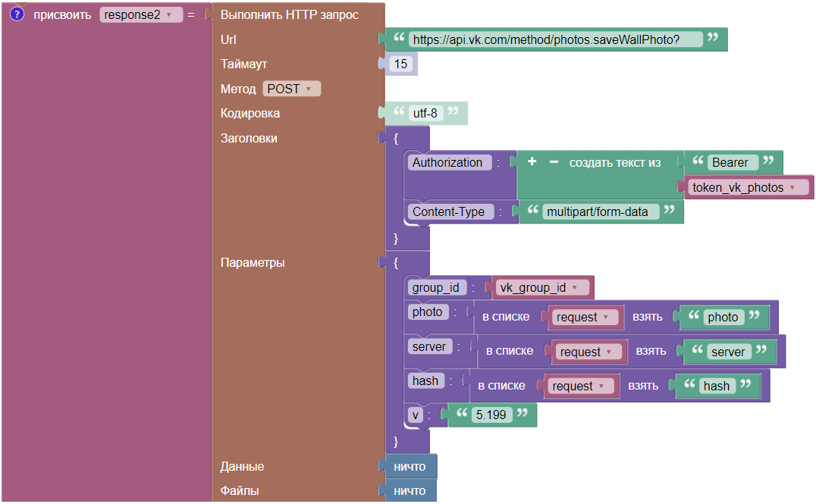Select the ничто block next to Файлы
Viewport: 816px width, 504px height.
coord(410,491)
